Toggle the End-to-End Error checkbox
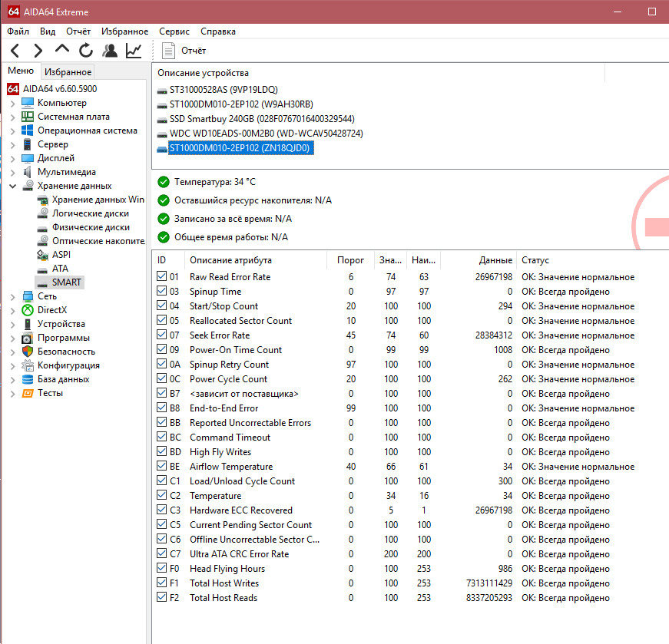 (162, 408)
